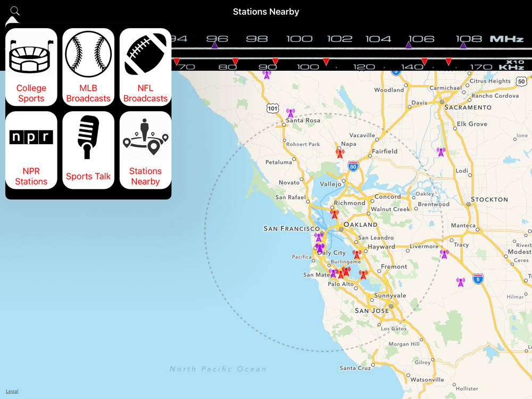This screenshot has height=399, width=532.
Task: Select red tower icon near Hayward
Action: pyautogui.click(x=357, y=254)
